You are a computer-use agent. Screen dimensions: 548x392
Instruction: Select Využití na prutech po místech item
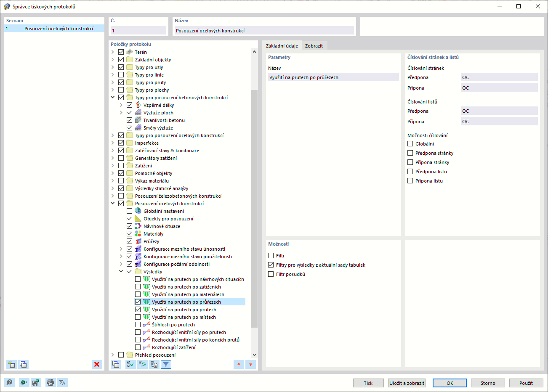coord(184,317)
